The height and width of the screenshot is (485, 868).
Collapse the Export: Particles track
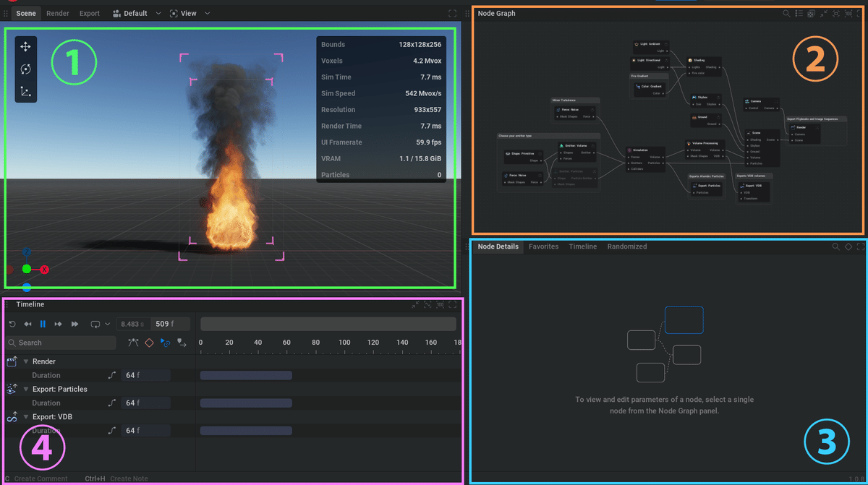click(26, 389)
